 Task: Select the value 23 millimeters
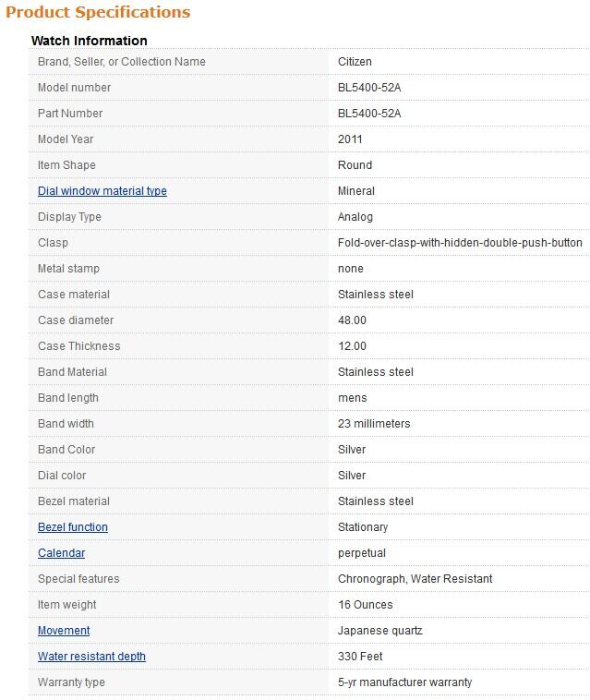click(x=374, y=424)
